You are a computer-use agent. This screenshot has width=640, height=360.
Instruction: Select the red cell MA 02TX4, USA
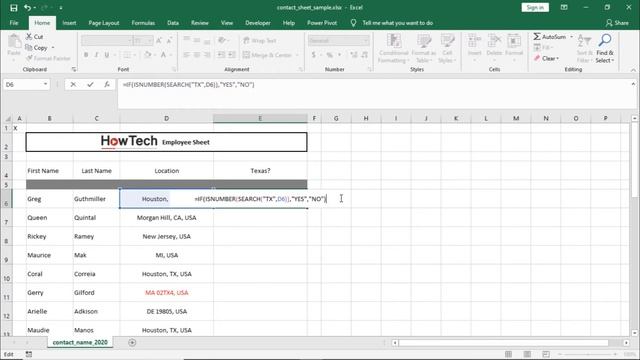click(x=167, y=293)
